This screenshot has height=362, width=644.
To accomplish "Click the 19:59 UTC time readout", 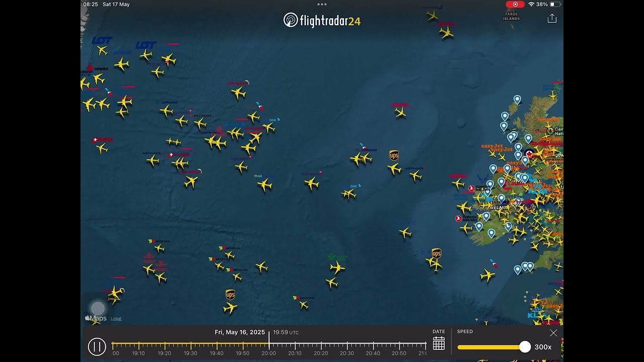I will 286,332.
